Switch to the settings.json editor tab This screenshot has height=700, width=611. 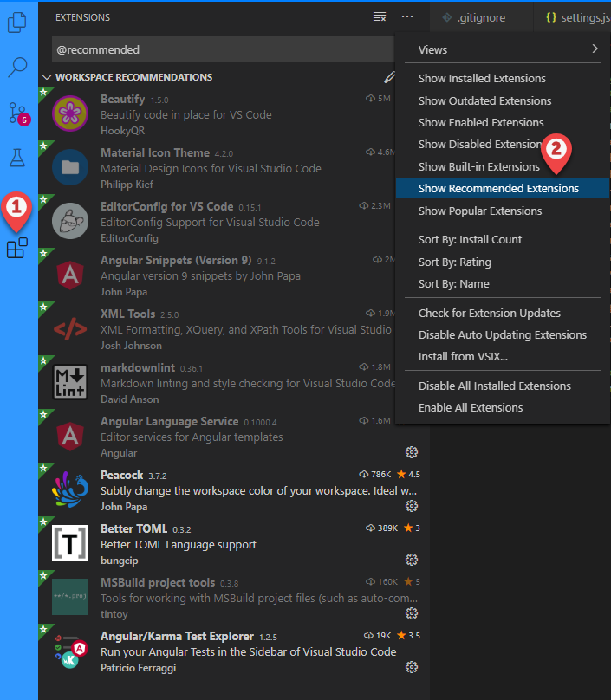[x=573, y=17]
